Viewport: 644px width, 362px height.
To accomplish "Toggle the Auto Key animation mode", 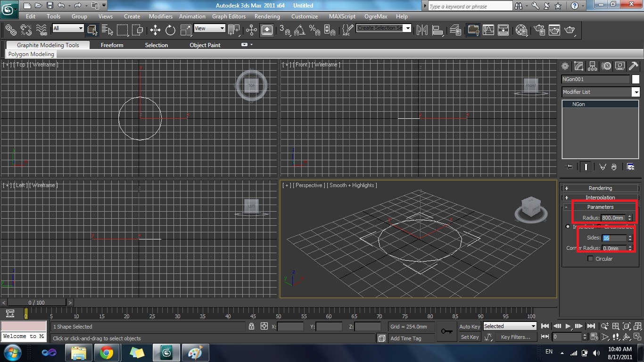I will [x=470, y=326].
